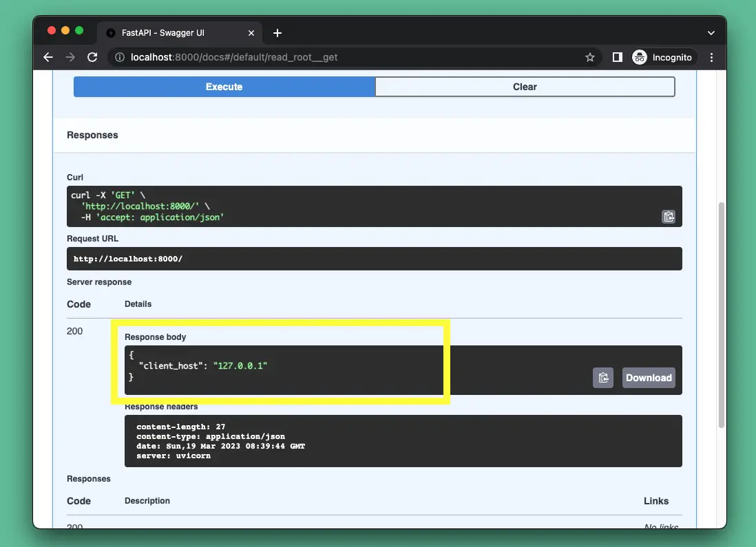Click the Request URL http://localhost:8000/ text
Viewport: 756px width, 547px height.
click(x=128, y=259)
